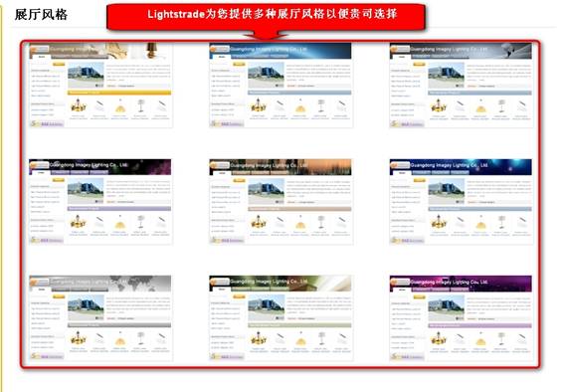Pick the silver-gray spotlight header style thumbnail
563x392 pixels.
click(x=461, y=86)
